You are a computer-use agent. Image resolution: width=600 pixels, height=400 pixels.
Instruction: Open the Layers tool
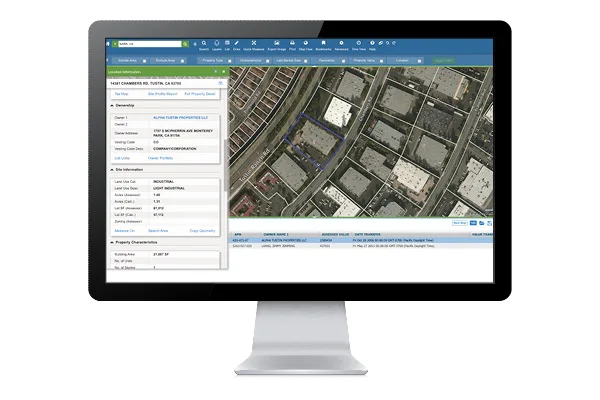217,46
